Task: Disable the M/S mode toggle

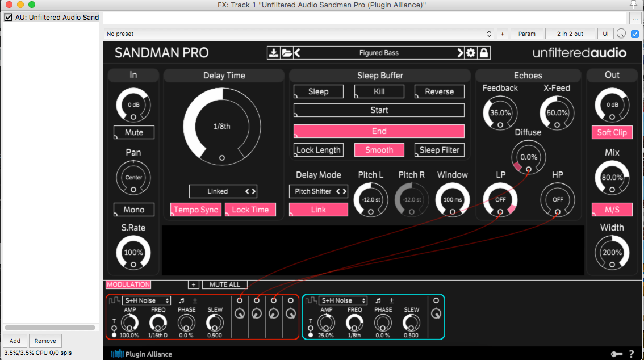Action: tap(612, 210)
